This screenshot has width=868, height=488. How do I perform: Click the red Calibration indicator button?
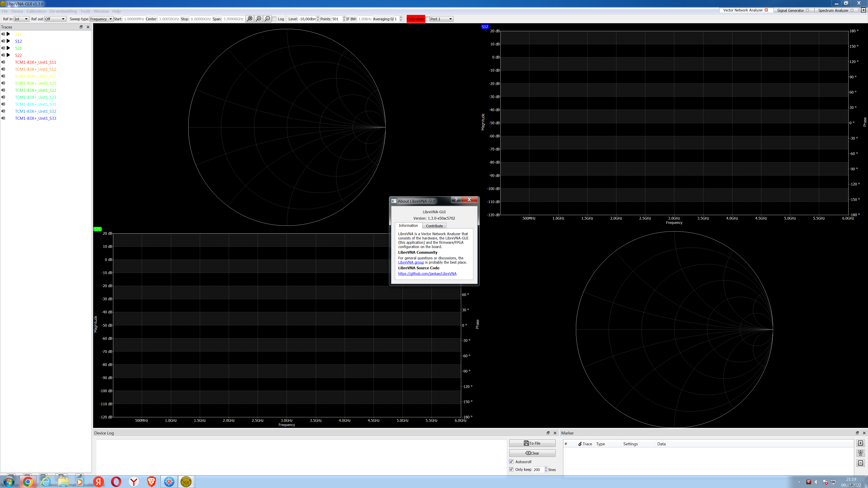click(415, 19)
